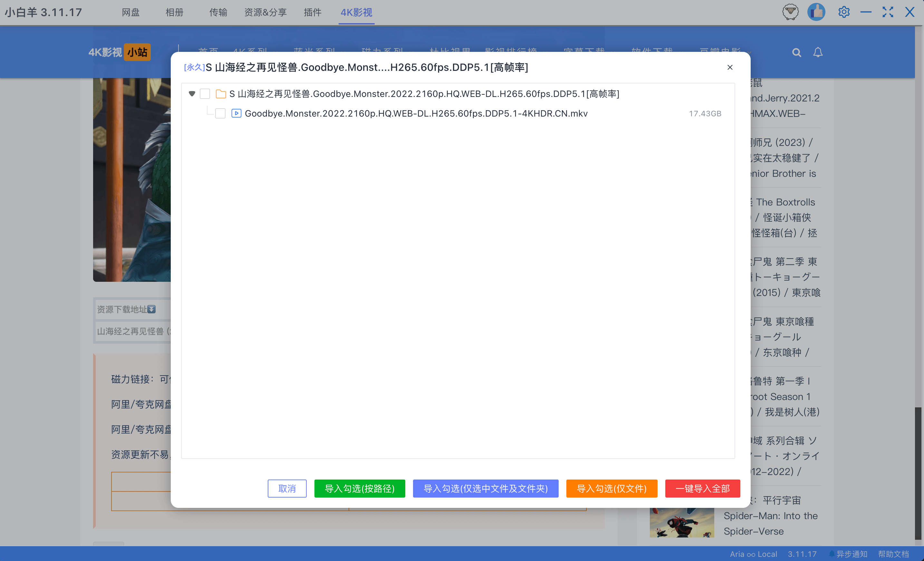Toggle fullscreen with the expand arrows icon
Viewport: 924px width, 561px height.
tap(888, 12)
